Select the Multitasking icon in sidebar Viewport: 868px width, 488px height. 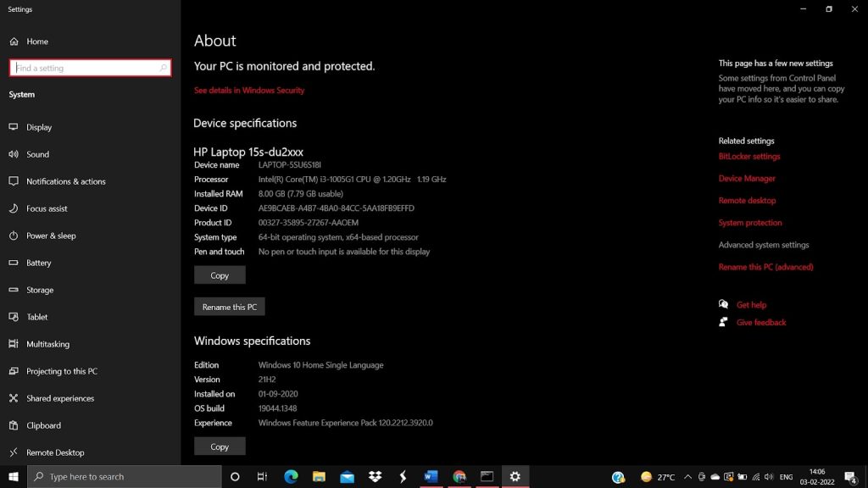[x=14, y=344]
